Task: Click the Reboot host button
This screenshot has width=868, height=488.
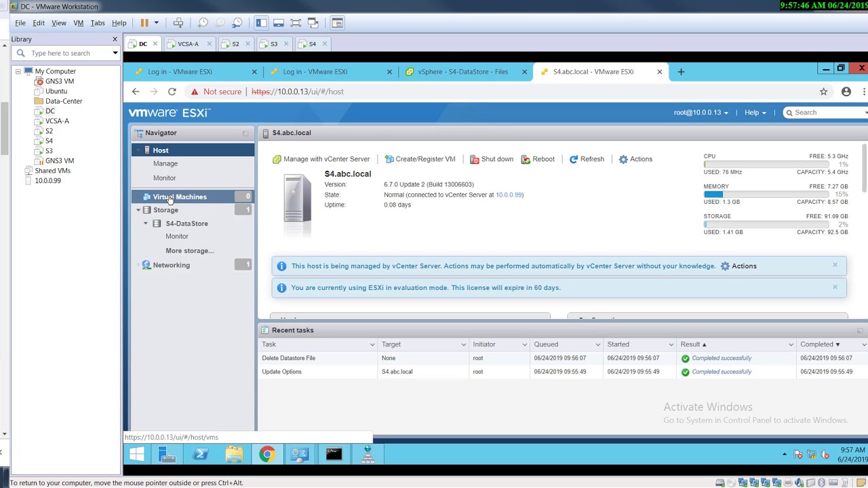Action: click(x=538, y=159)
